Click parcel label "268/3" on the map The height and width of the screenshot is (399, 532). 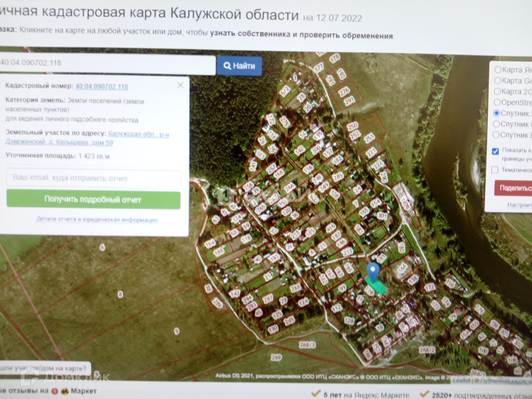coord(307,345)
